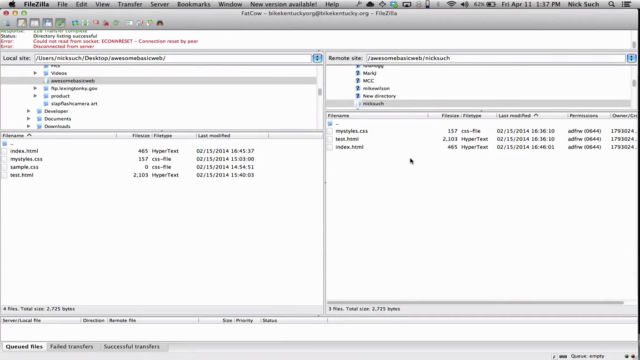Select the MarkJ remote directory
640x360 pixels.
(x=369, y=73)
